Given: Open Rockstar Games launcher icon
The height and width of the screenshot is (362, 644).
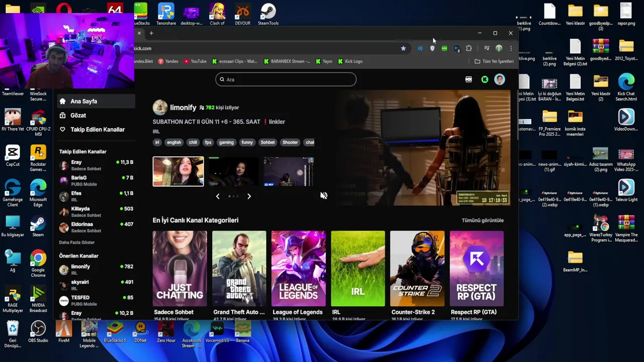Looking at the screenshot, I should coord(38,158).
